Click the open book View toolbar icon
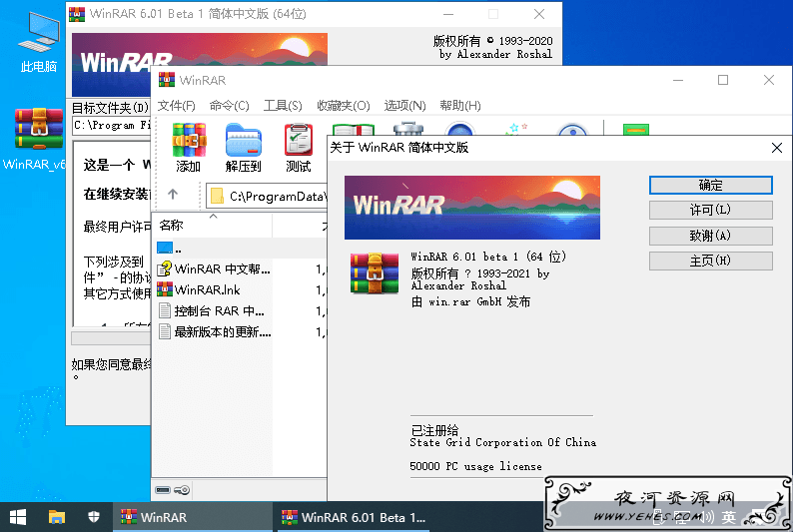This screenshot has width=793, height=532. pos(353,130)
